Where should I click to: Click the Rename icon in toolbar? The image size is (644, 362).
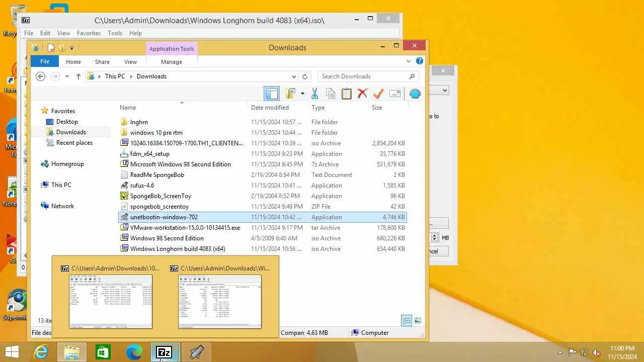(395, 94)
